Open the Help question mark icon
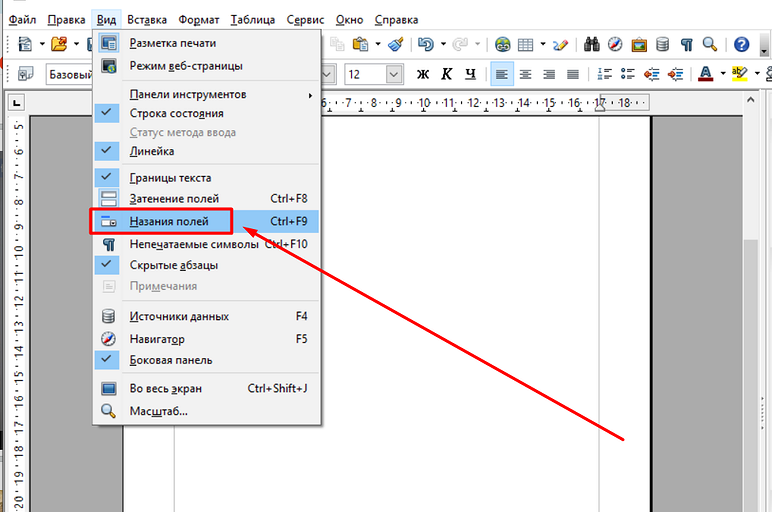This screenshot has width=772, height=512. 742,44
